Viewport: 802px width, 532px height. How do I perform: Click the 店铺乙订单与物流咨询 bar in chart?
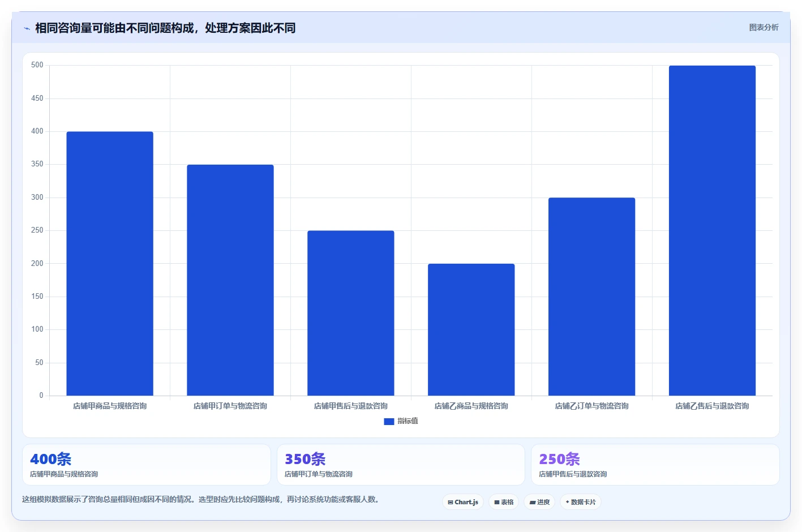592,297
